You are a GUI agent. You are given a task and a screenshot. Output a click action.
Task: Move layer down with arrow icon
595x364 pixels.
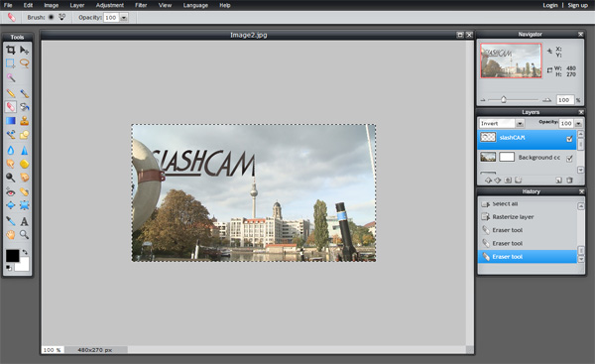coord(498,181)
